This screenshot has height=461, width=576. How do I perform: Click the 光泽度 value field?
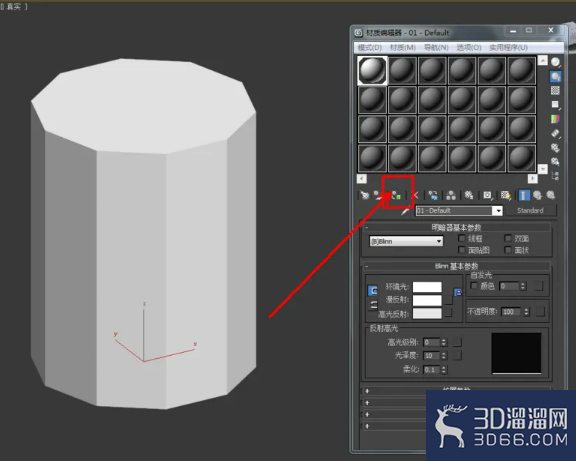click(431, 356)
